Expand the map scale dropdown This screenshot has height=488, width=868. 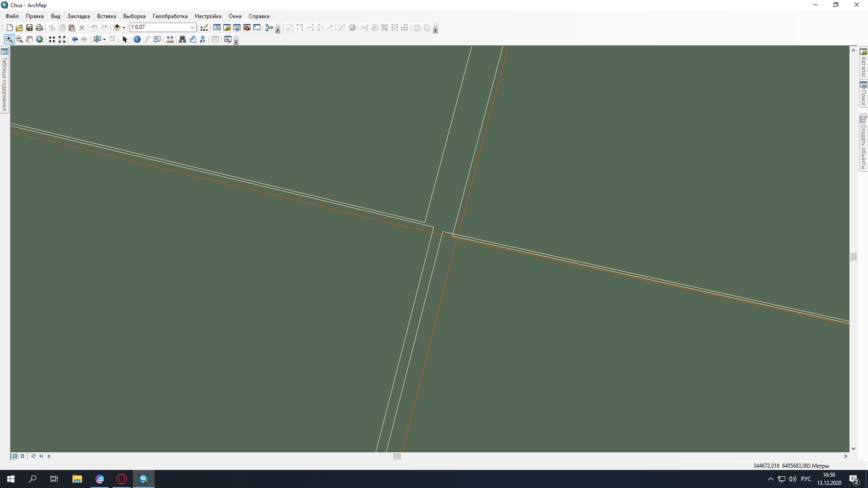coord(193,27)
